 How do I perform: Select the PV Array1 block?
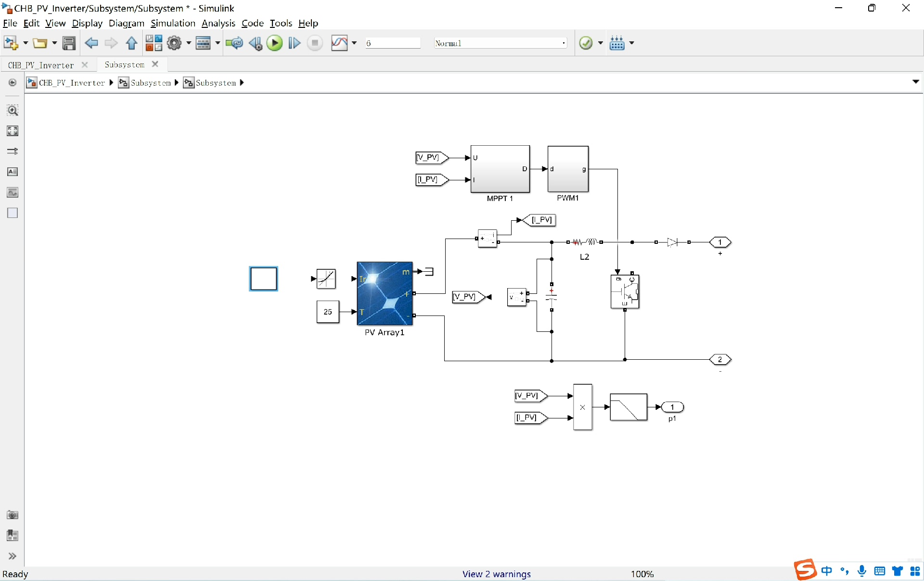pyautogui.click(x=385, y=293)
